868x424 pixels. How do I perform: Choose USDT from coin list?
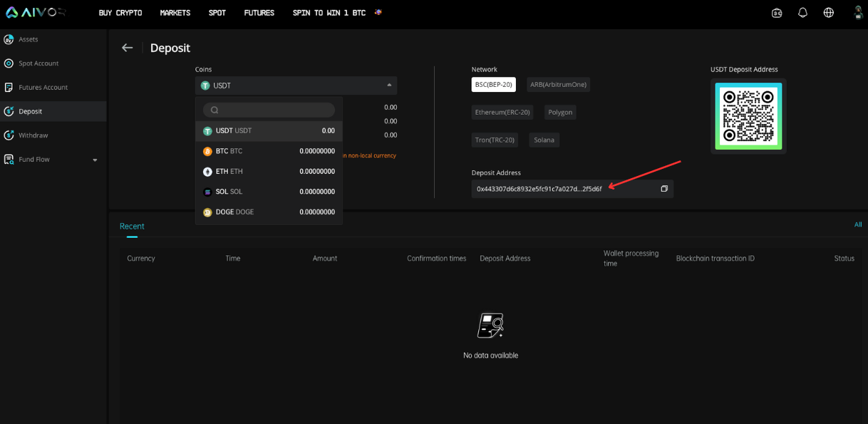(x=269, y=131)
